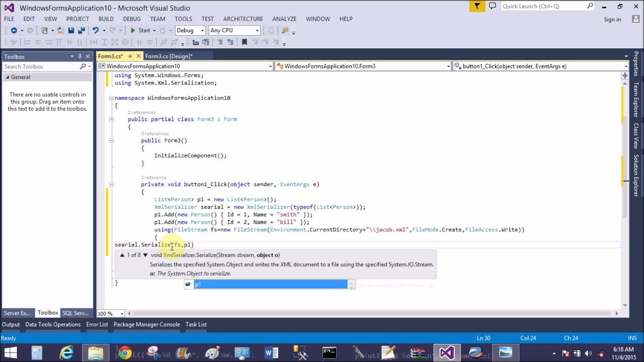Click the Open File folder icon
This screenshot has width=644, height=362.
[x=60, y=31]
